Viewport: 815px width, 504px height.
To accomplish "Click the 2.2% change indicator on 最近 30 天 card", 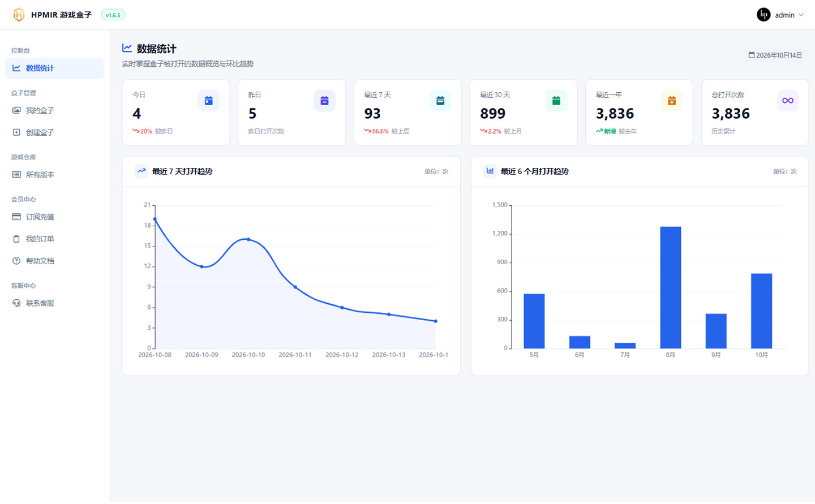I will pyautogui.click(x=491, y=131).
